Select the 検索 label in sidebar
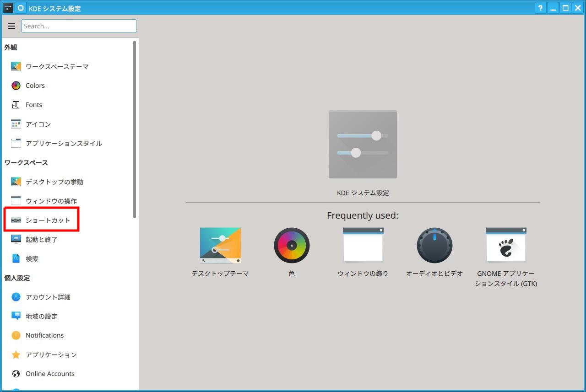This screenshot has height=392, width=586. click(32, 258)
